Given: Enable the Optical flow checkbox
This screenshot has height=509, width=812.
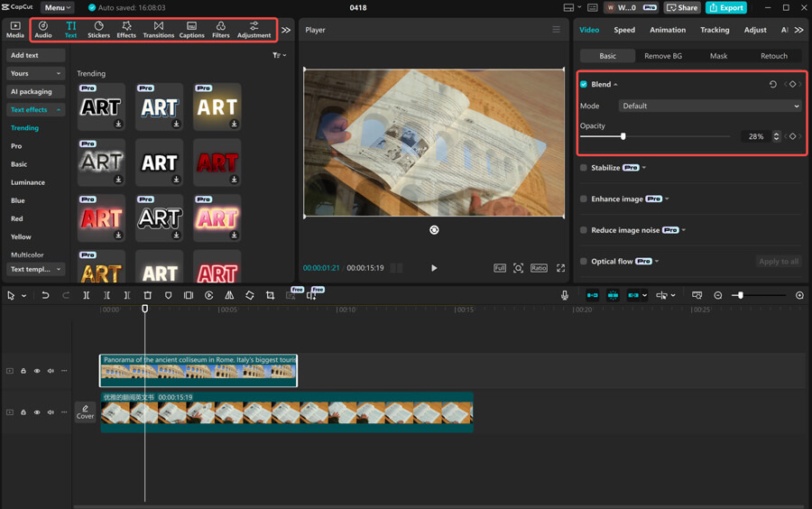Looking at the screenshot, I should click(x=584, y=261).
